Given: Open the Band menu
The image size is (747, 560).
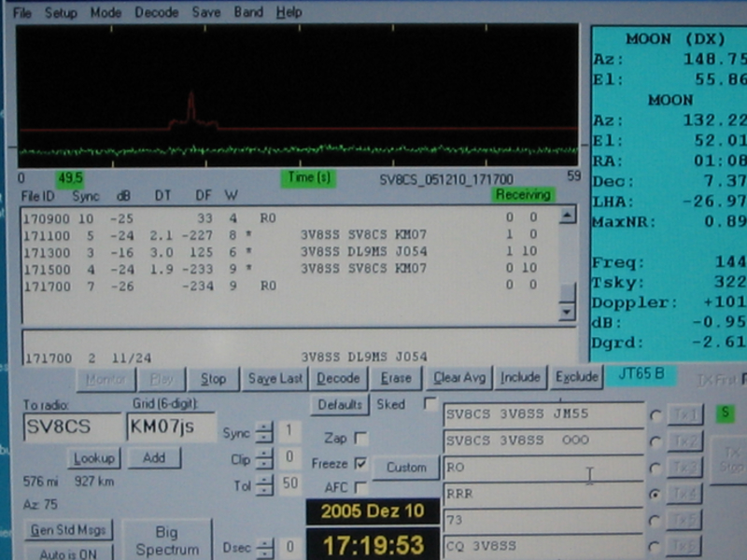Looking at the screenshot, I should click(x=247, y=13).
